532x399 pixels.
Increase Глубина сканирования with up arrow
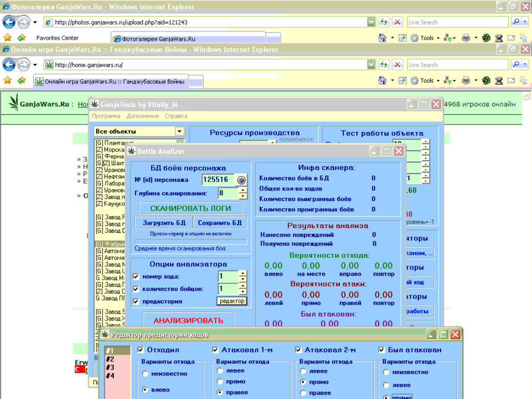(x=243, y=190)
